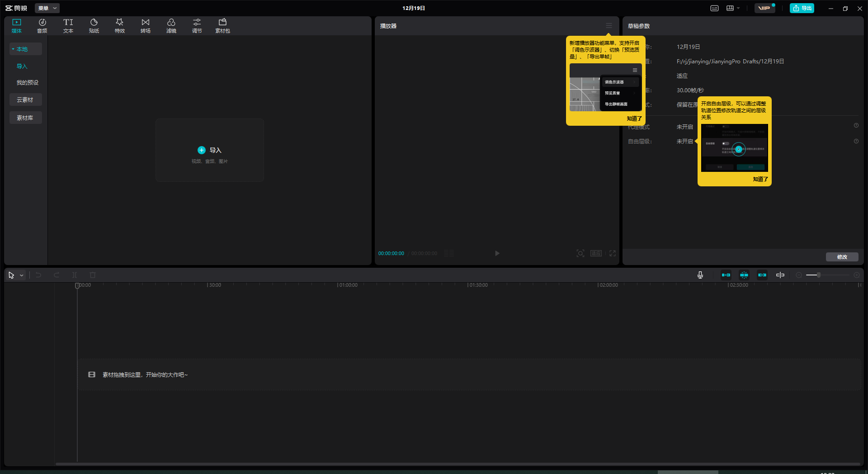
Task: Click the main track drop area hint
Action: (x=470, y=374)
